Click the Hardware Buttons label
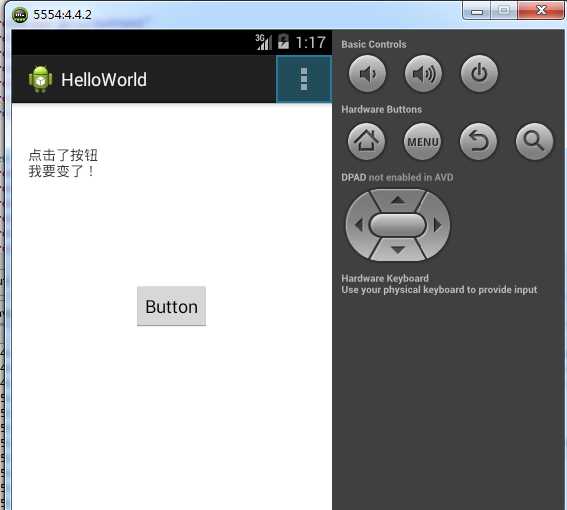Screen dimensions: 567x510 381,109
